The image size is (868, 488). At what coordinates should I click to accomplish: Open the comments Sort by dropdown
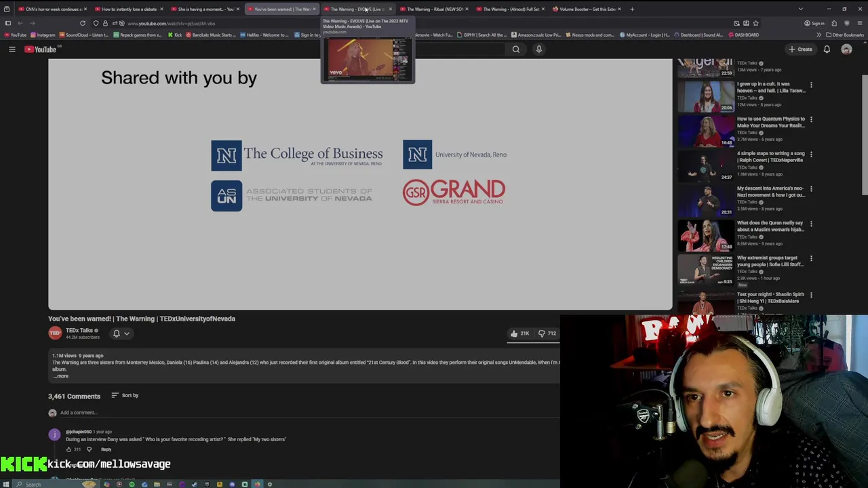(x=125, y=395)
